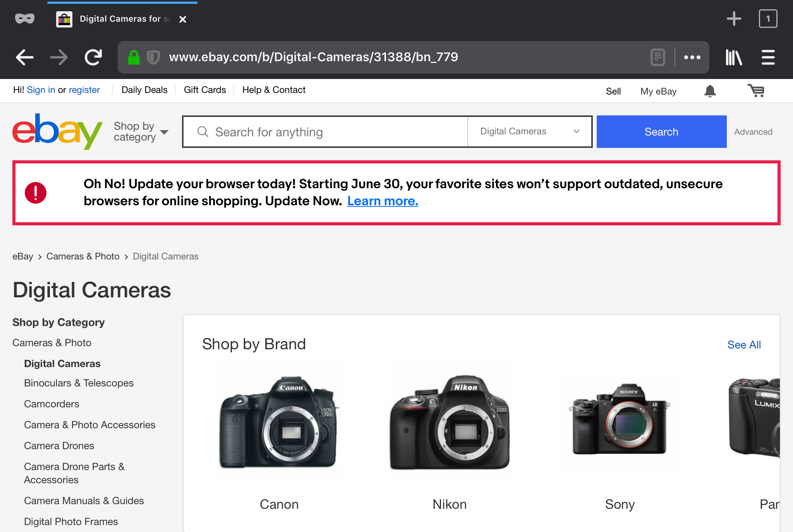Open the Digital Cameras search category dropdown
The image size is (793, 532).
(x=529, y=132)
